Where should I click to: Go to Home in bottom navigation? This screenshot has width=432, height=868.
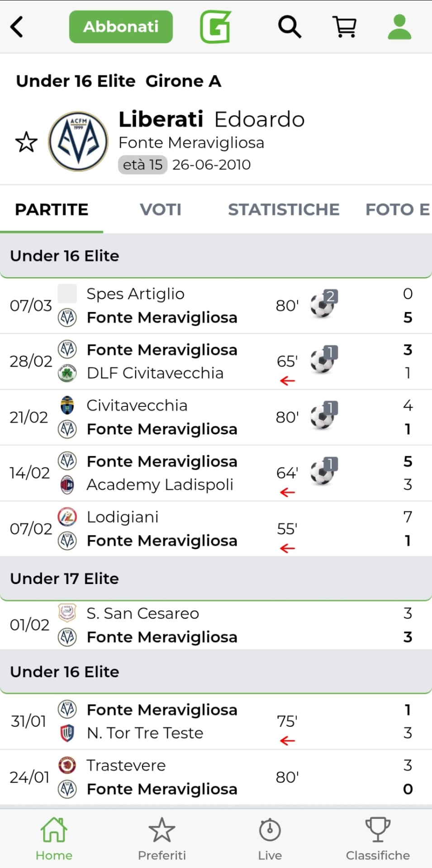click(54, 838)
